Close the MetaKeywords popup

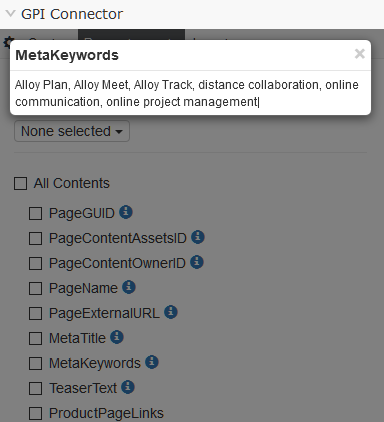(x=360, y=54)
